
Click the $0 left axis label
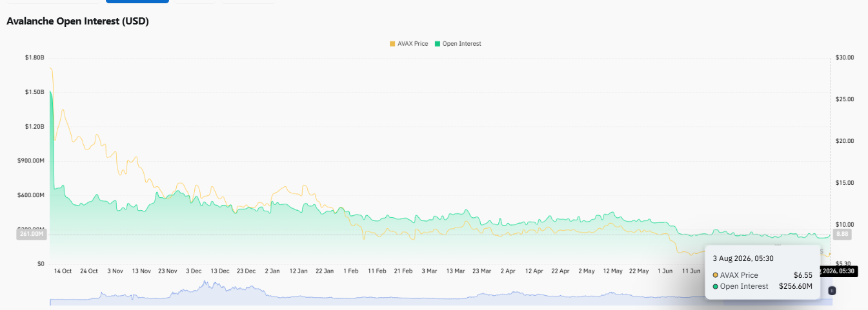pyautogui.click(x=41, y=264)
